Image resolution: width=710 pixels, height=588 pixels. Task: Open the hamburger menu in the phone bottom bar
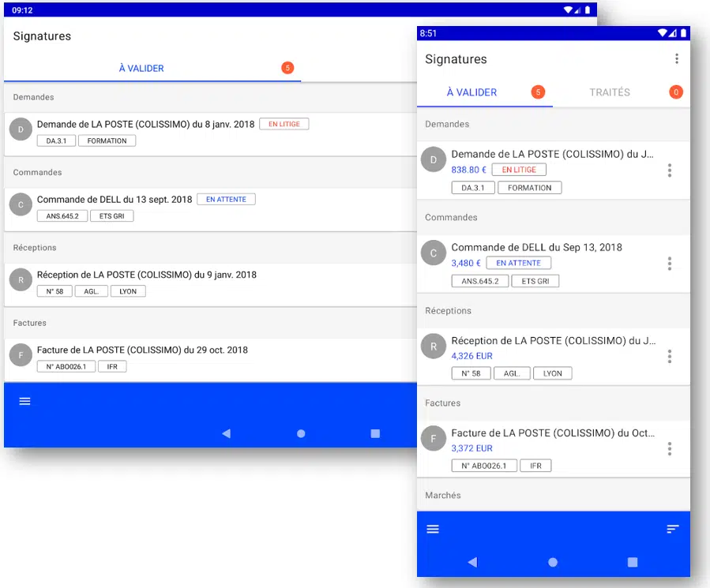click(433, 529)
